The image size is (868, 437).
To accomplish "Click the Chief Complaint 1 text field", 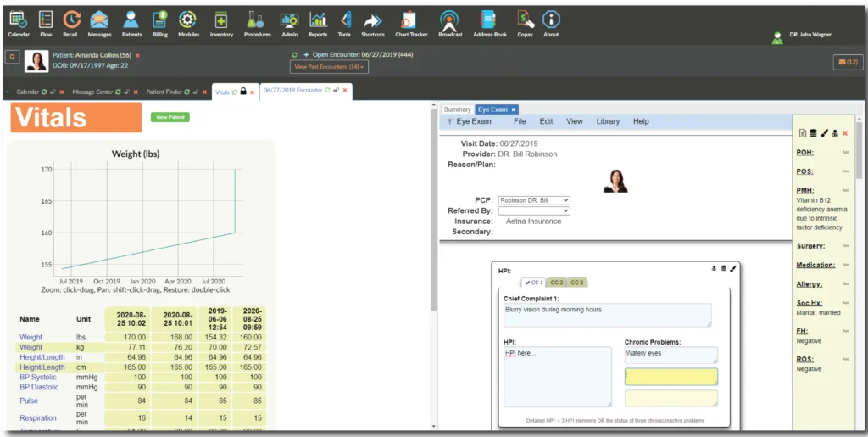I will click(607, 315).
